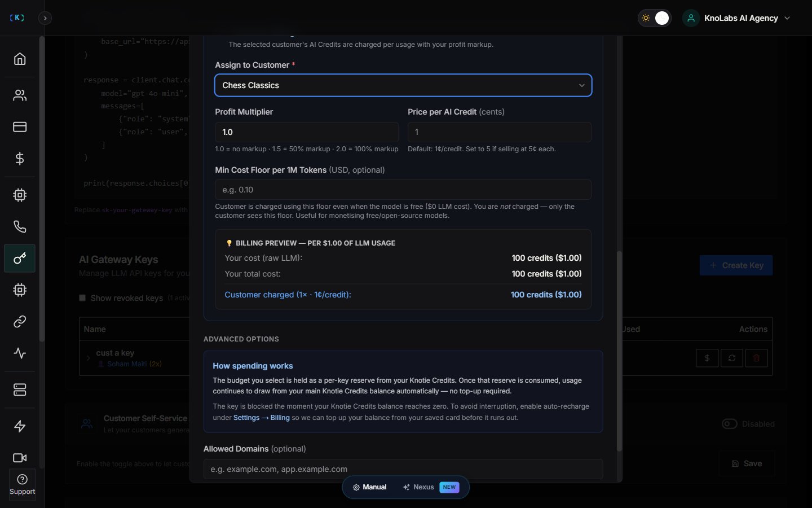
Task: Click 'Your total cost:' label
Action: [253, 274]
